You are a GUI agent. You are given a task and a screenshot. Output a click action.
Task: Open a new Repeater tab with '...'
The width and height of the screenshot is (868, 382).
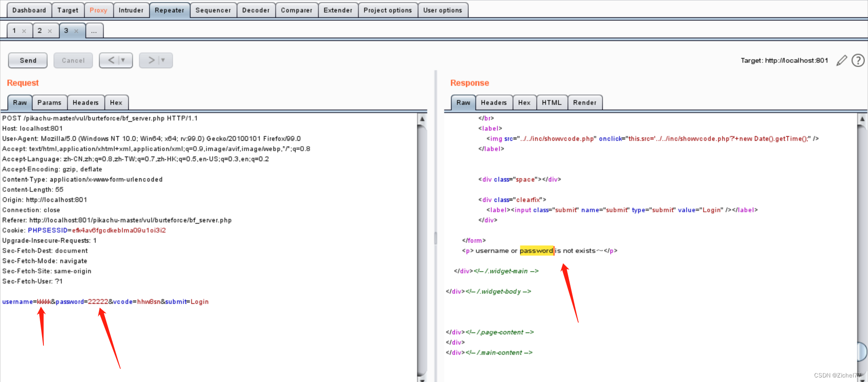[94, 31]
